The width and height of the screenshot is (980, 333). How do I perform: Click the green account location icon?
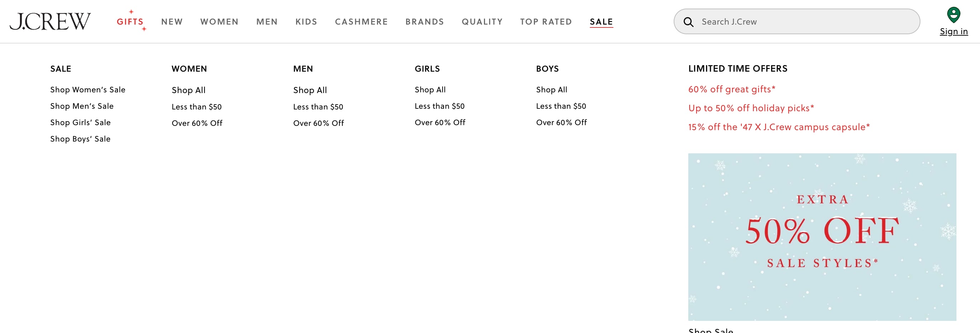coord(953,15)
